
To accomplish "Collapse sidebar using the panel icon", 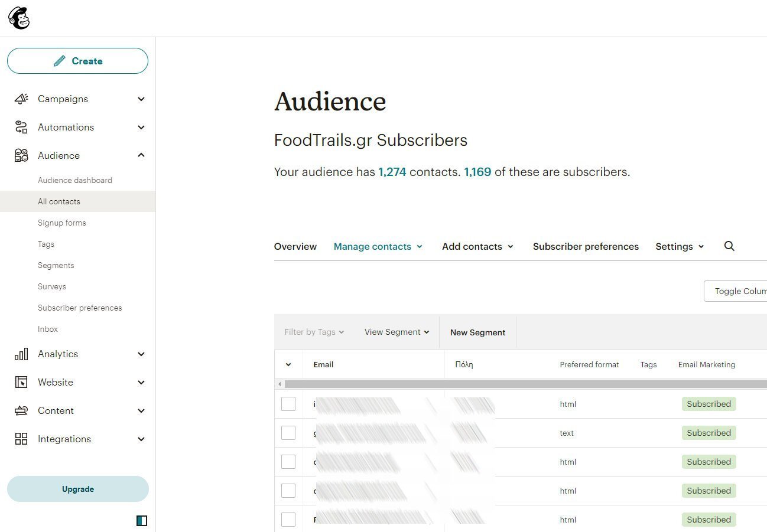I will click(141, 520).
